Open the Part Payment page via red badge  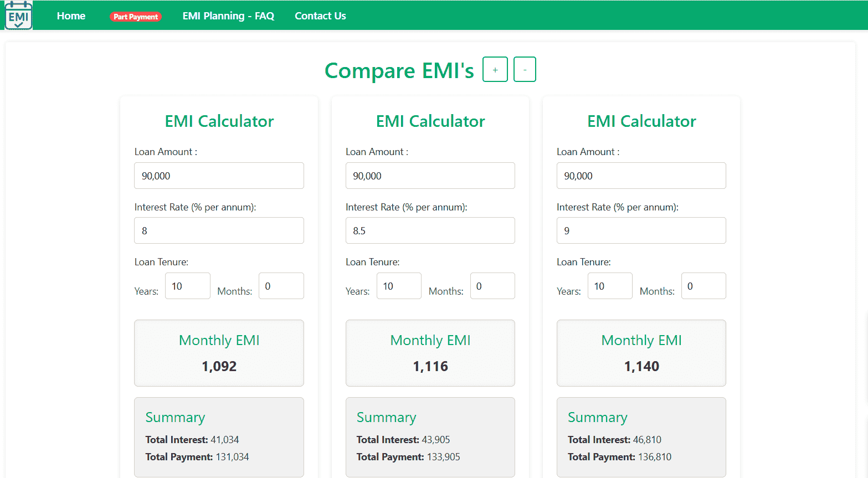pyautogui.click(x=136, y=17)
